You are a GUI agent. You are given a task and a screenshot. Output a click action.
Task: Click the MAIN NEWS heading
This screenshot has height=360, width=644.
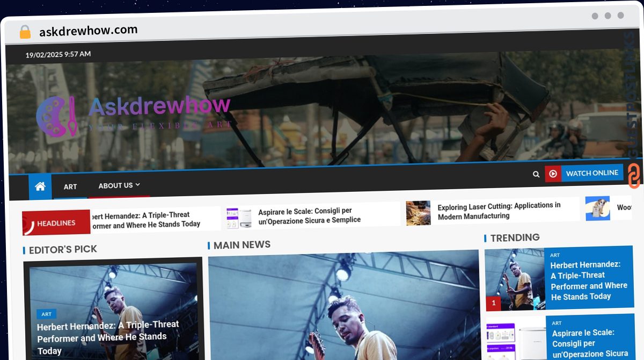coord(242,245)
